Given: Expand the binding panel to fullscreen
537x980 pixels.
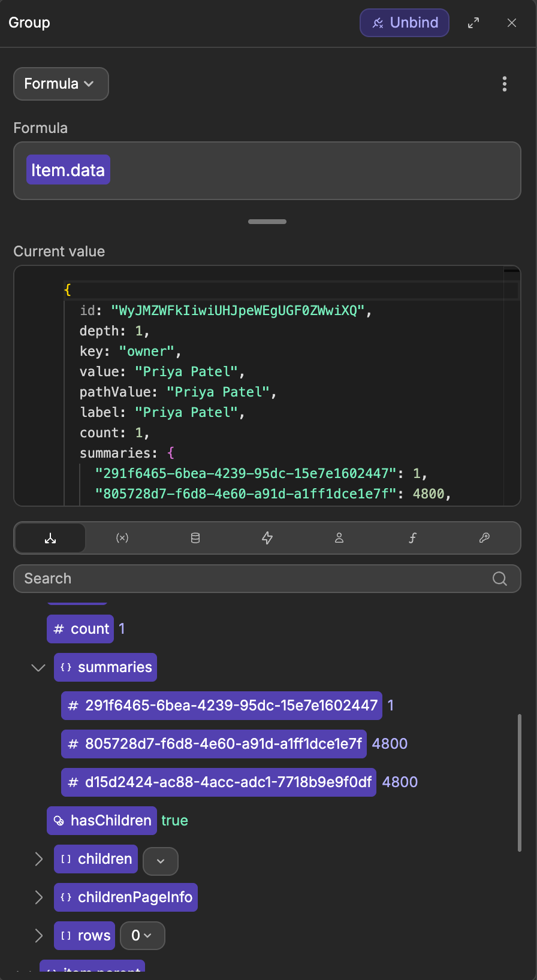Looking at the screenshot, I should pyautogui.click(x=473, y=23).
